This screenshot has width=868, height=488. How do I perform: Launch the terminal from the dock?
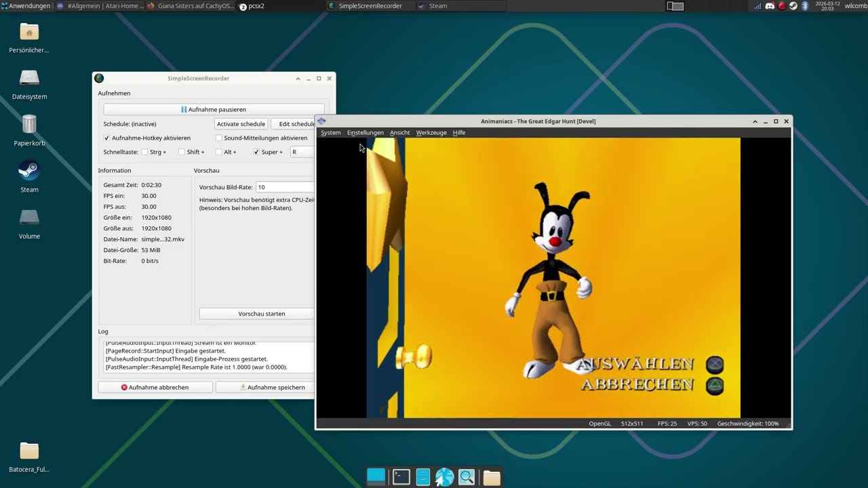(401, 477)
